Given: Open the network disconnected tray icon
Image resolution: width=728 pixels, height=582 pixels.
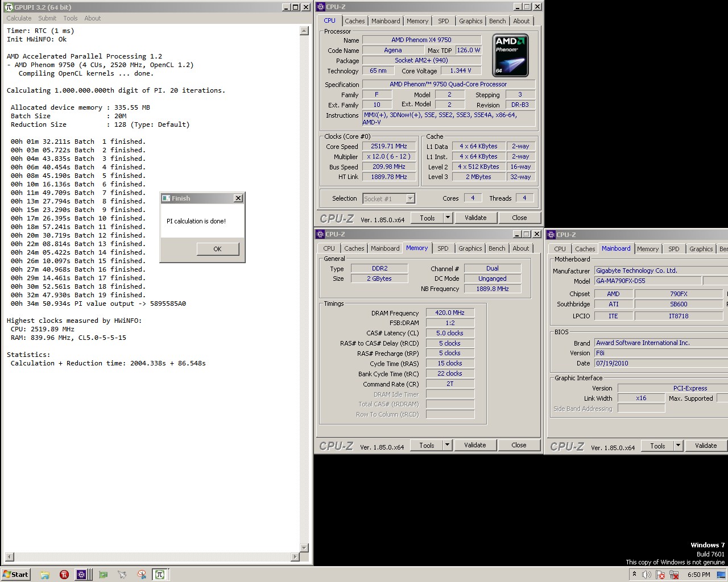Looking at the screenshot, I should tap(673, 575).
